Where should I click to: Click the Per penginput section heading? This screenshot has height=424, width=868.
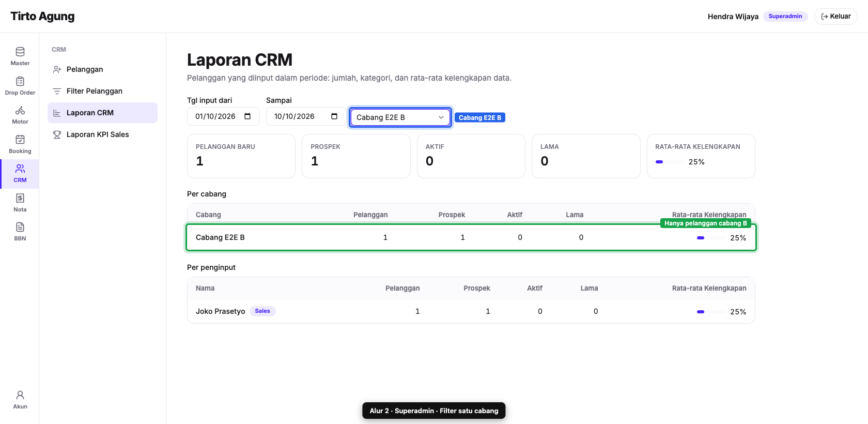211,267
